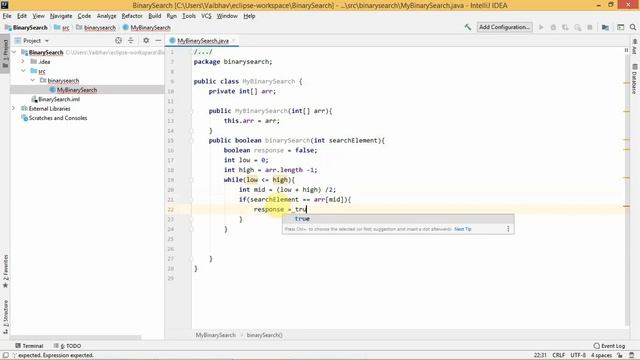Click tool windows quick-access icon in status bar
The height and width of the screenshot is (360, 640).
coord(5,355)
